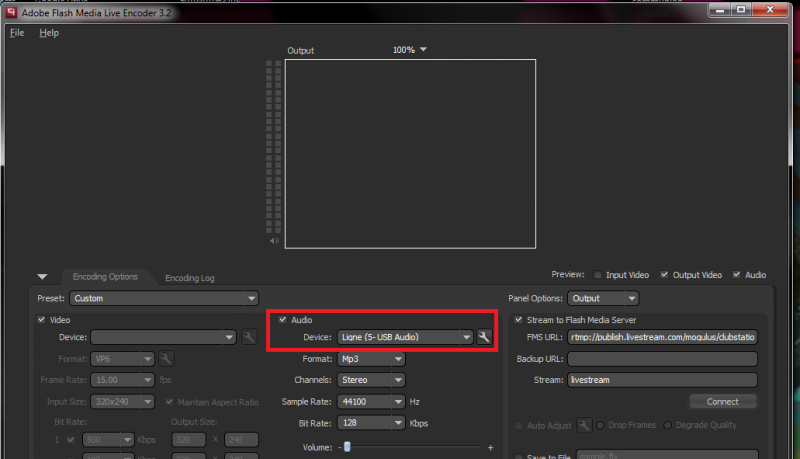Open audio Format Mp3 dropdown
Viewport: 800px width, 459px height.
pos(371,359)
